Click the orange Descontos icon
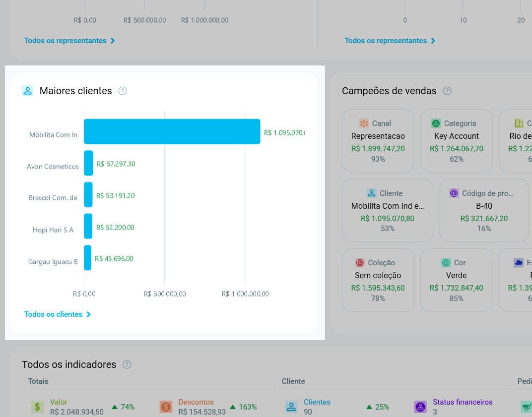The image size is (532, 417). click(x=166, y=407)
